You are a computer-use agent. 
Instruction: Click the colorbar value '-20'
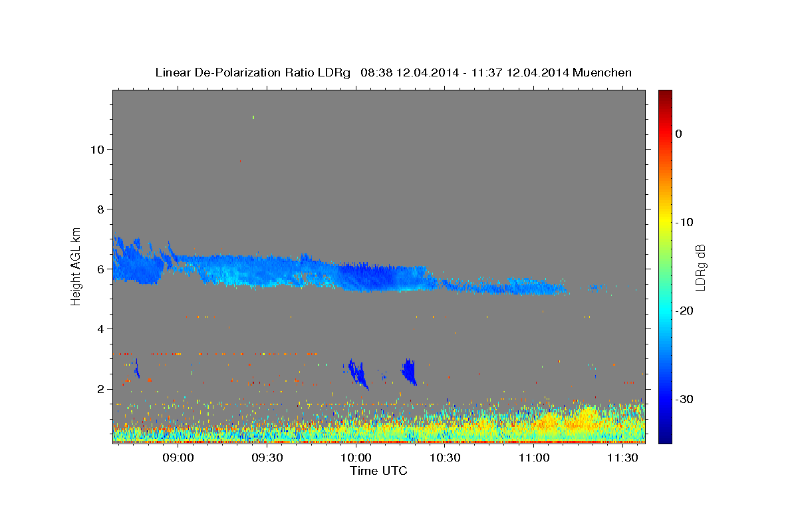point(685,311)
